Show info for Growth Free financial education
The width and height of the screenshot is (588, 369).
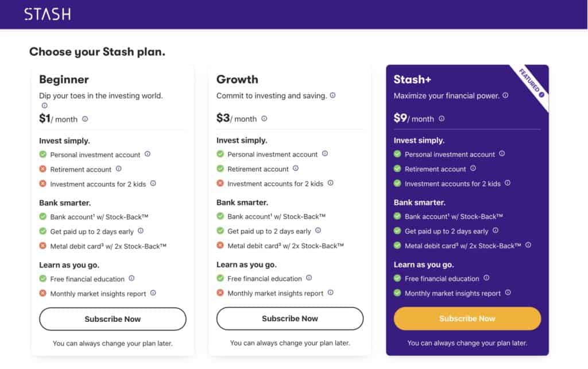309,278
